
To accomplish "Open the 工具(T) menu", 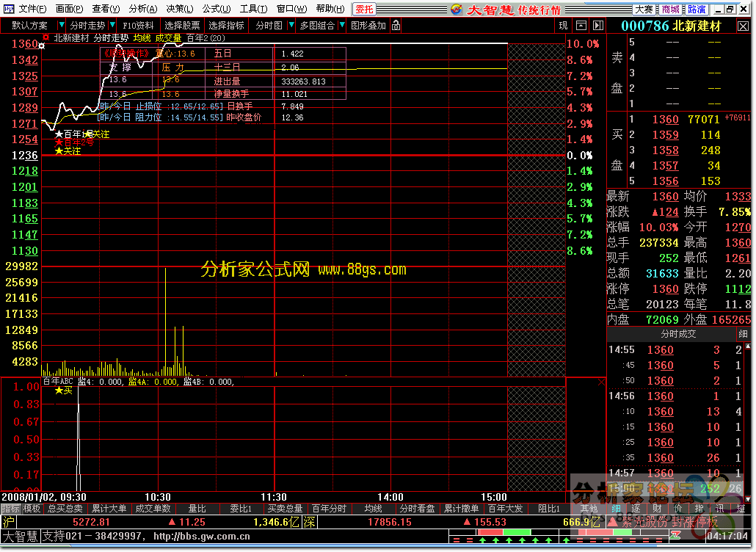I will [253, 9].
